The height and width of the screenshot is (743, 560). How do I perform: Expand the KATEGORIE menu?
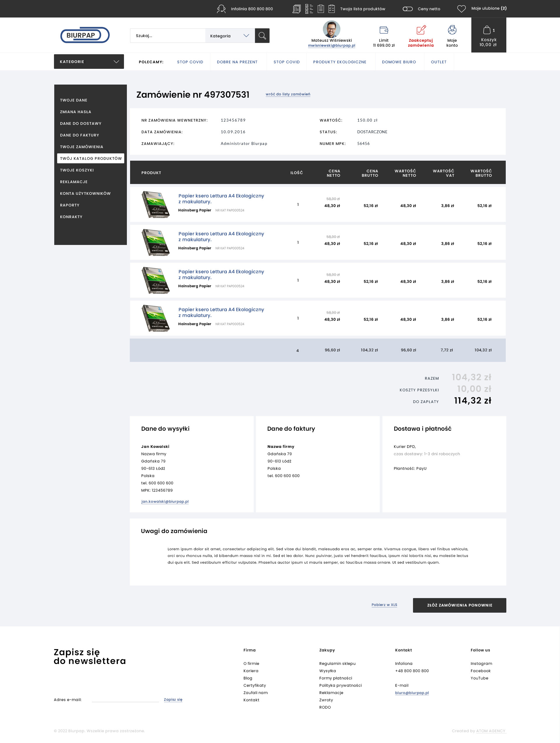[89, 62]
